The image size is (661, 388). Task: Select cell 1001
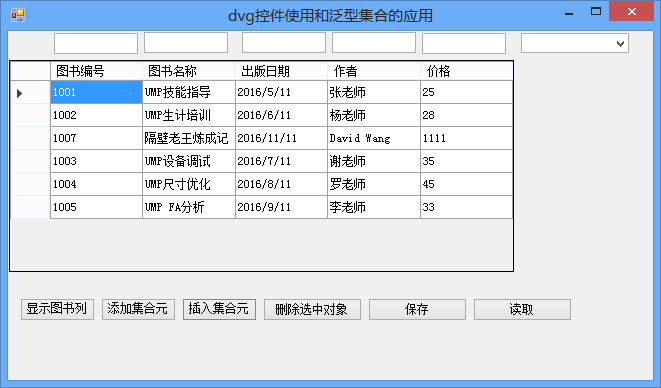97,92
